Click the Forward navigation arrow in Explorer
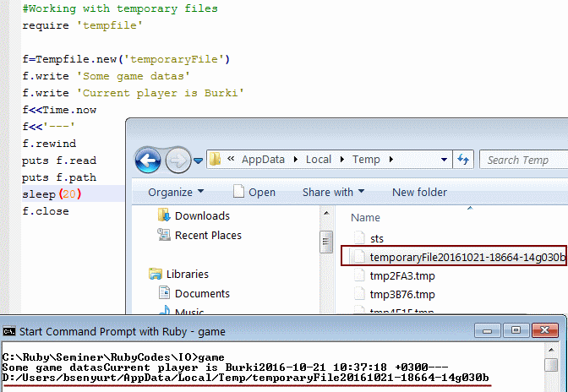 tap(177, 159)
